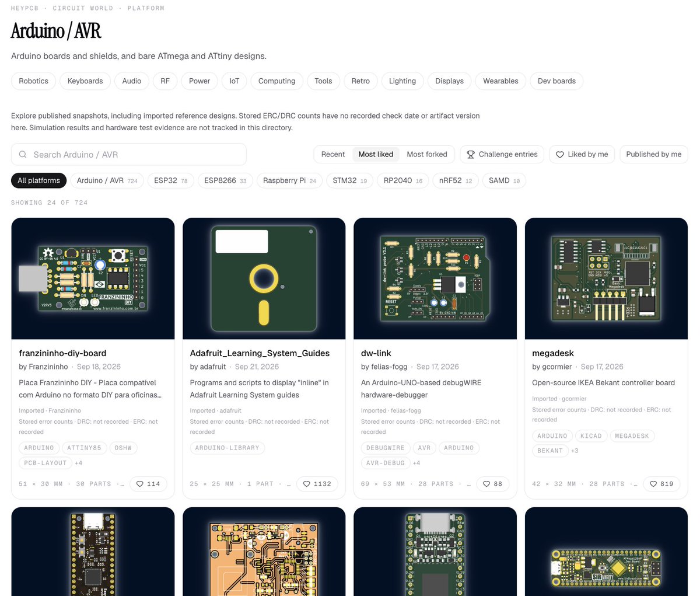This screenshot has width=700, height=596.
Task: Select the All platforms filter chip
Action: (x=39, y=181)
